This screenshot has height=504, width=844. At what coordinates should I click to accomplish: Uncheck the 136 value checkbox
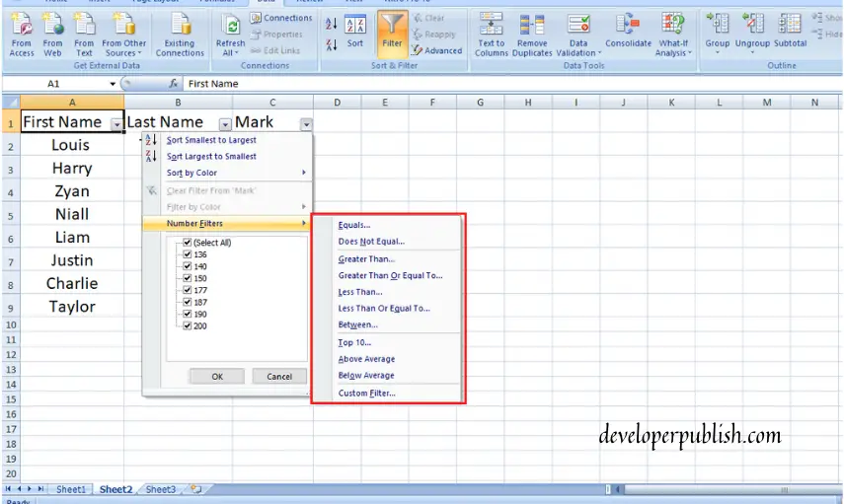click(x=188, y=254)
